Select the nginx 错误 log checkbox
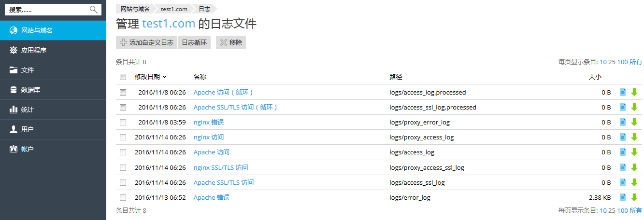The height and width of the screenshot is (220, 644). pos(123,122)
